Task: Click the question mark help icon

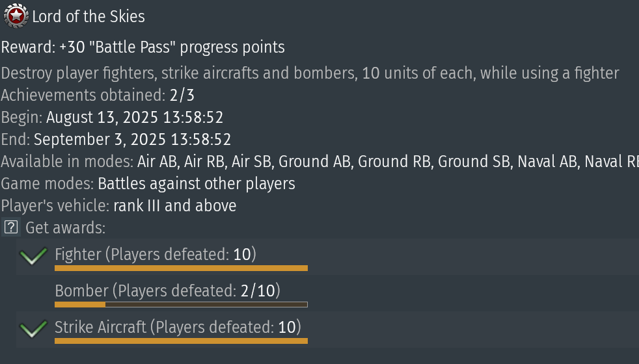Action: coord(10,227)
